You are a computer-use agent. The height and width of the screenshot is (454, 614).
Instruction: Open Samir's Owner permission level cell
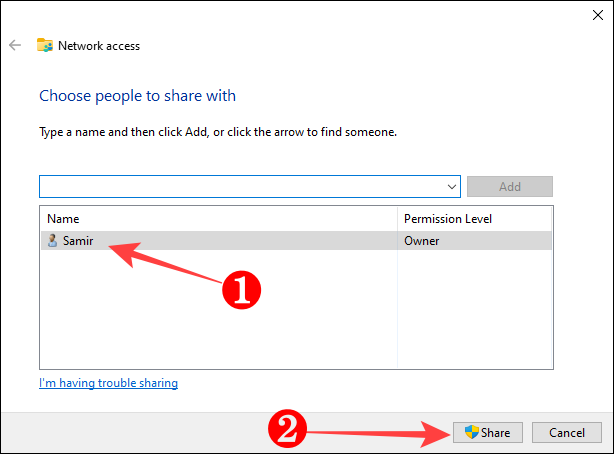421,241
